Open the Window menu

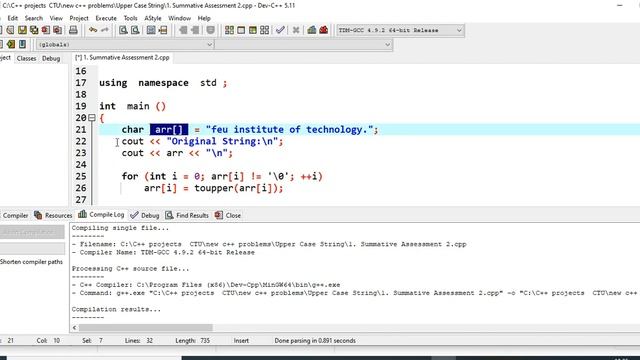click(x=180, y=18)
